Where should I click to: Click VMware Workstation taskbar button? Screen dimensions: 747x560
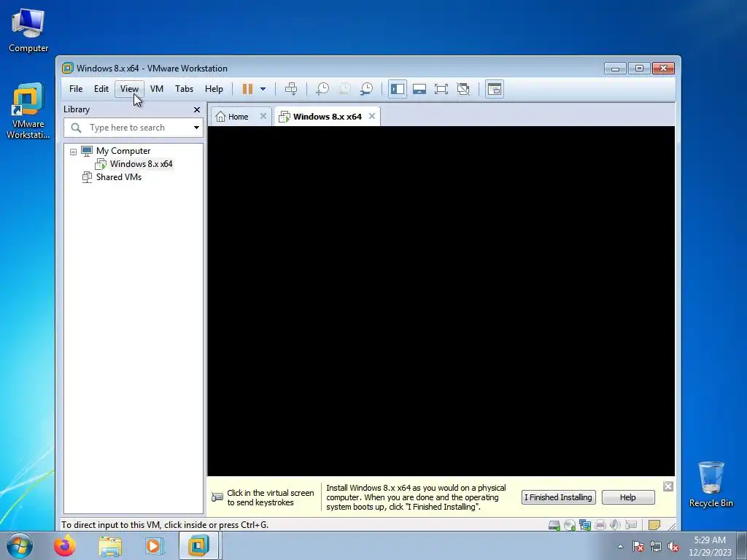coord(198,545)
